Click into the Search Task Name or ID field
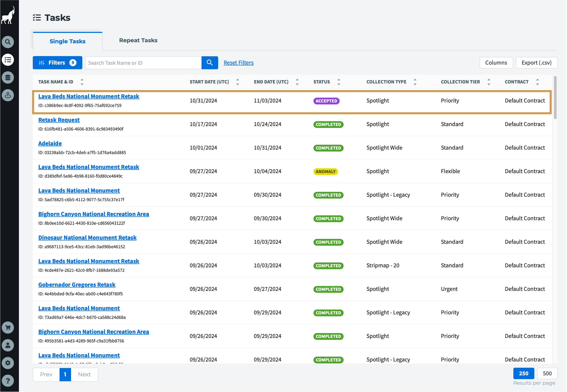 point(144,63)
